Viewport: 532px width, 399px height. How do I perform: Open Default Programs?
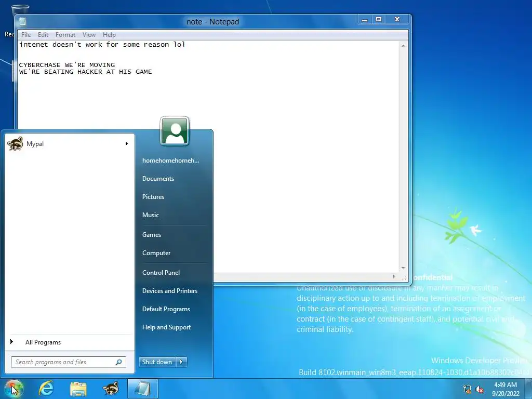(x=166, y=309)
